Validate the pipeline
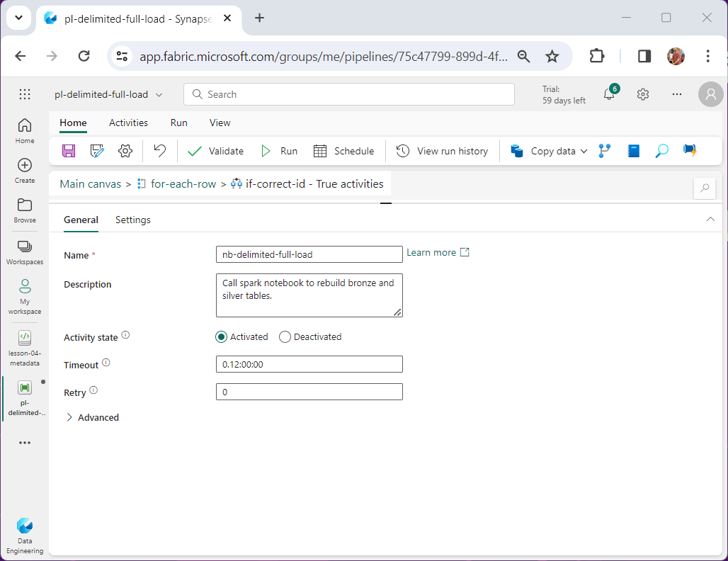The width and height of the screenshot is (728, 561). pos(215,151)
